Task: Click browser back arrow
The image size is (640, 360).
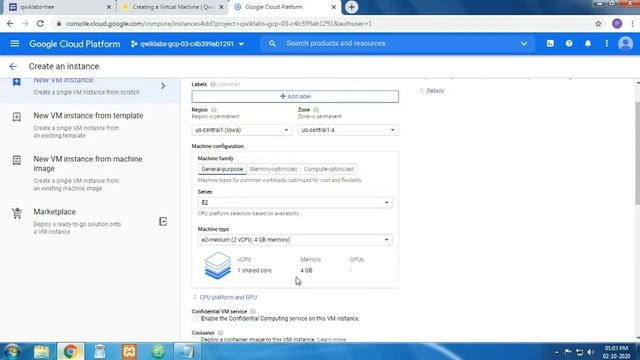Action: 10,24
